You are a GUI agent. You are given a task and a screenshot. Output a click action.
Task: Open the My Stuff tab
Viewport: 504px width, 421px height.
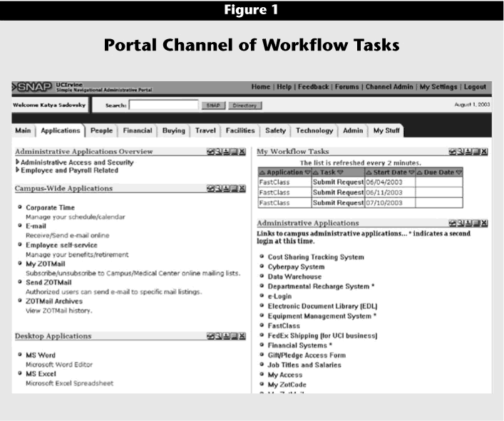(386, 130)
